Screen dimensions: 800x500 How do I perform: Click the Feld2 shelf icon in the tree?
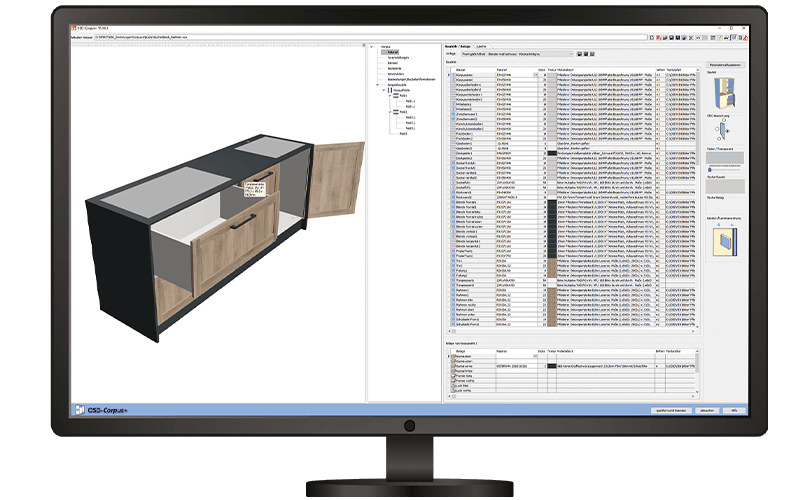click(396, 112)
